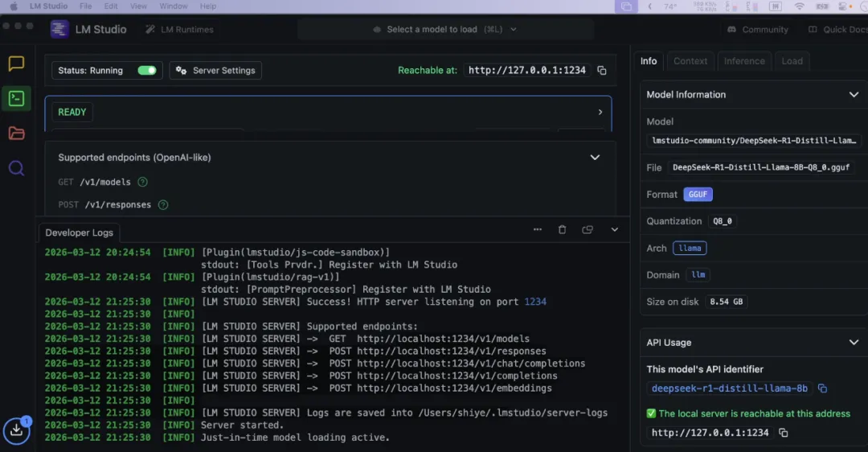Switch to the Inference tab

(744, 61)
